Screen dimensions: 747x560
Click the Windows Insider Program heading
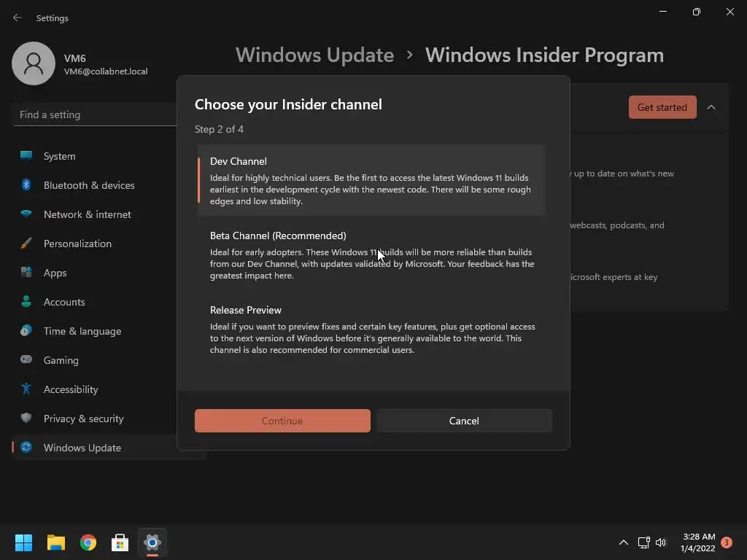544,55
